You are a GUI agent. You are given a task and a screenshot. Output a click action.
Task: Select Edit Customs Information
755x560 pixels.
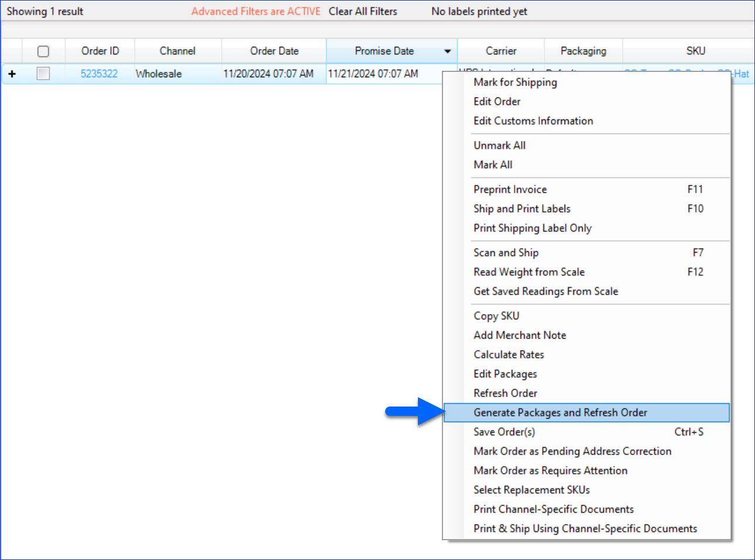[533, 121]
